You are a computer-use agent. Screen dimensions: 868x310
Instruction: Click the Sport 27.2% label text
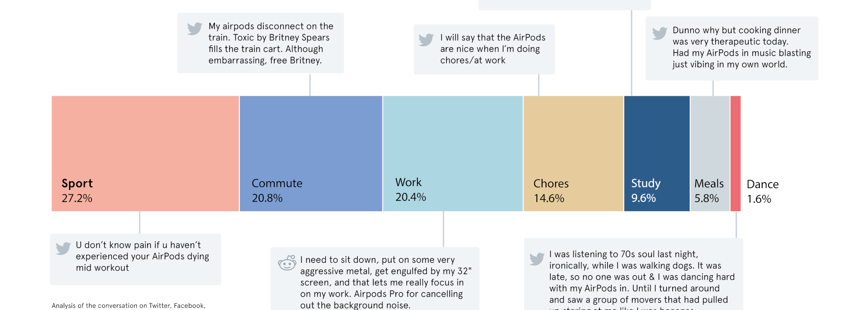tap(77, 191)
